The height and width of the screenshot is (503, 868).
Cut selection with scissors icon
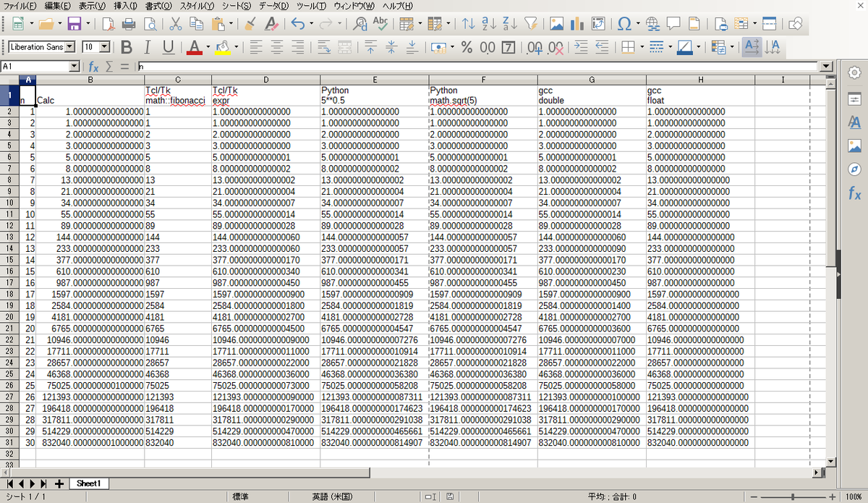(x=176, y=24)
